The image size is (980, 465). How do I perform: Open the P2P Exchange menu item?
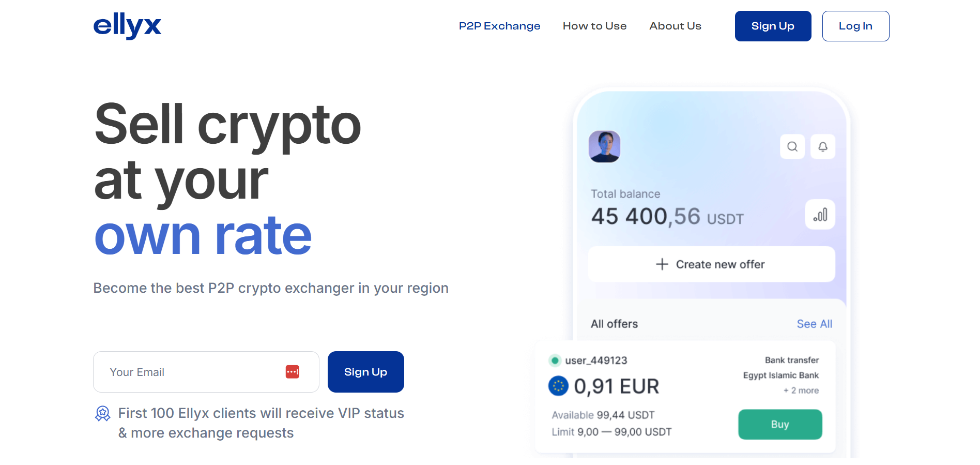499,26
